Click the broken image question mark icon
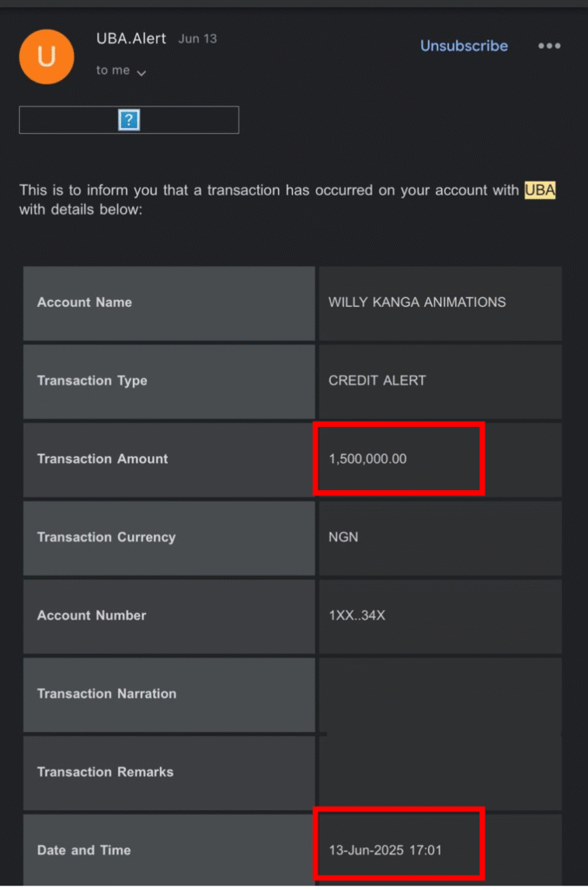Screen dimensions: 588x890 click(x=129, y=120)
